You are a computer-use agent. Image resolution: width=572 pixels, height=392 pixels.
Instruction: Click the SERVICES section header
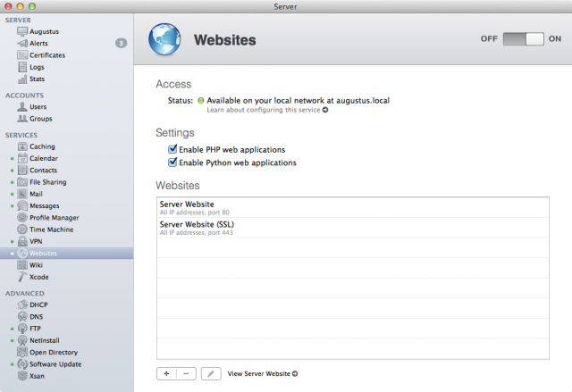(21, 135)
